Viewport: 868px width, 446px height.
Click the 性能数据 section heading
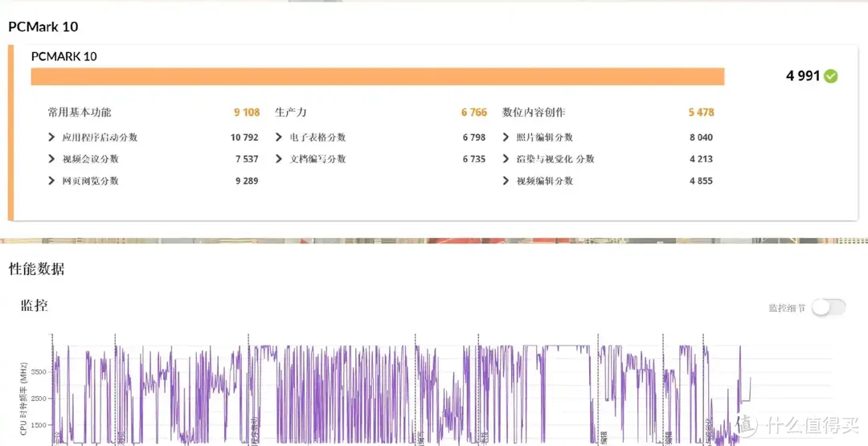pyautogui.click(x=36, y=269)
